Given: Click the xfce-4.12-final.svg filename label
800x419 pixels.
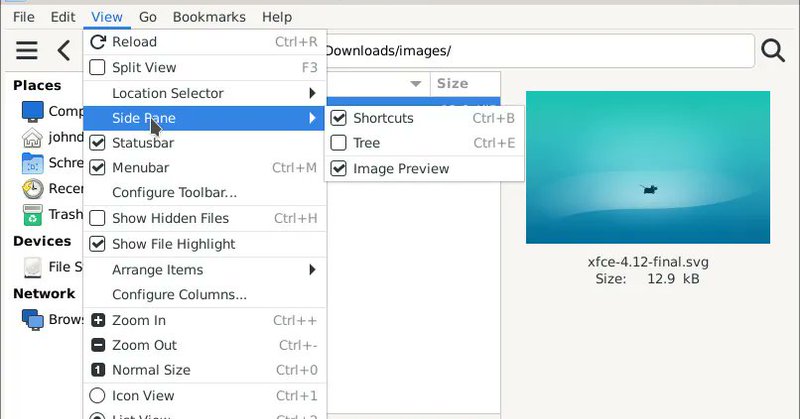Looking at the screenshot, I should coord(648,262).
